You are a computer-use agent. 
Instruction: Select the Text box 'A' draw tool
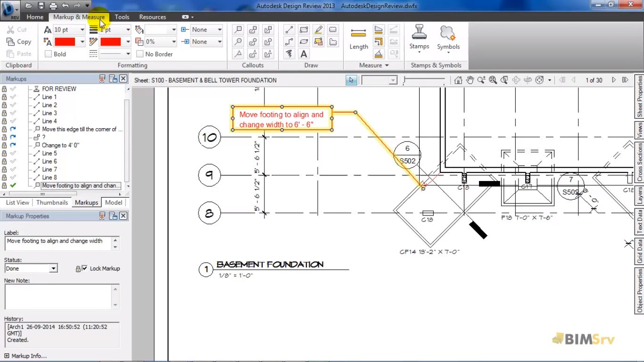pyautogui.click(x=304, y=54)
